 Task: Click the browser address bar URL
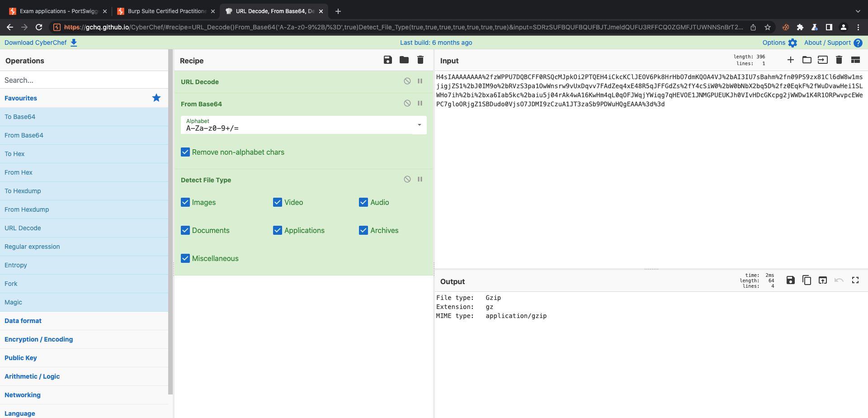tap(403, 27)
